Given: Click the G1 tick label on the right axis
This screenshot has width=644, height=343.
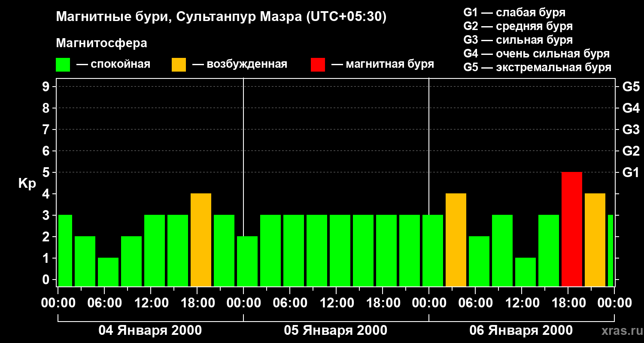Looking at the screenshot, I should (x=631, y=172).
